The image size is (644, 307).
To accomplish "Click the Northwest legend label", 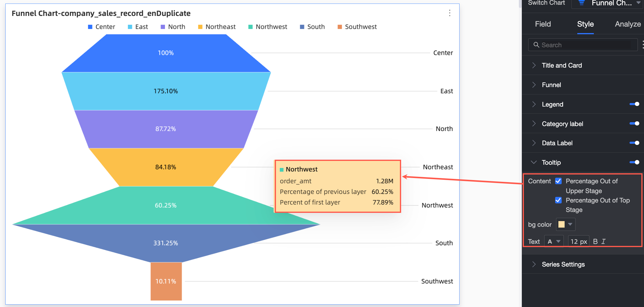I will pos(271,27).
